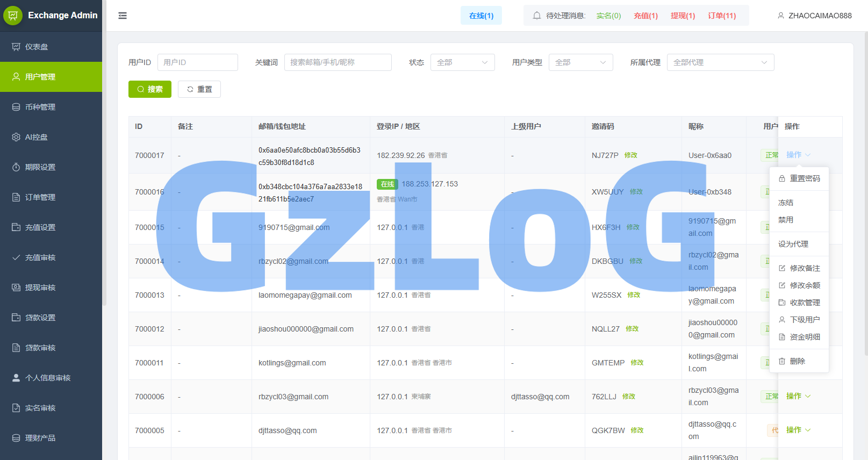Click the 提现审核 sidebar icon
This screenshot has height=460, width=868.
tap(16, 287)
